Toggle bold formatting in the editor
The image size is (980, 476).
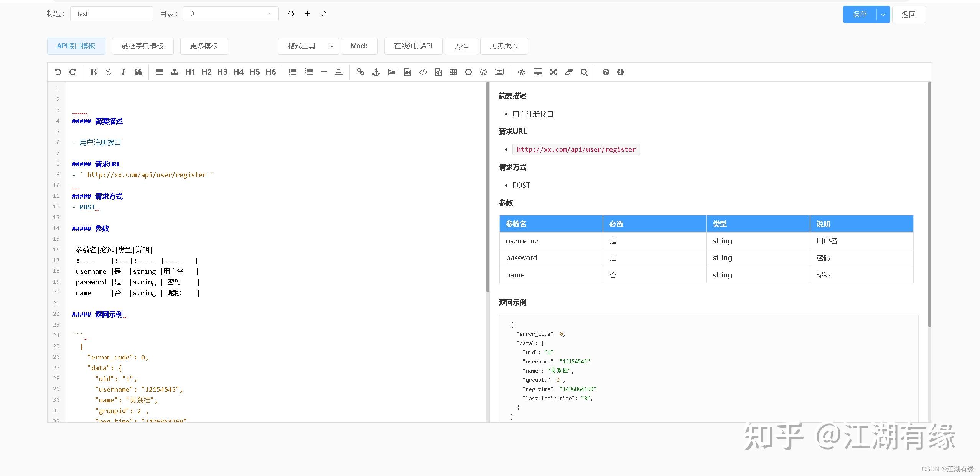93,72
